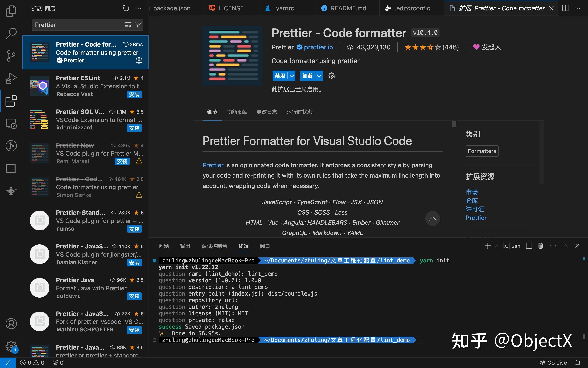The height and width of the screenshot is (368, 588).
Task: Open the Marketplace (市场) resource link
Action: (x=472, y=192)
